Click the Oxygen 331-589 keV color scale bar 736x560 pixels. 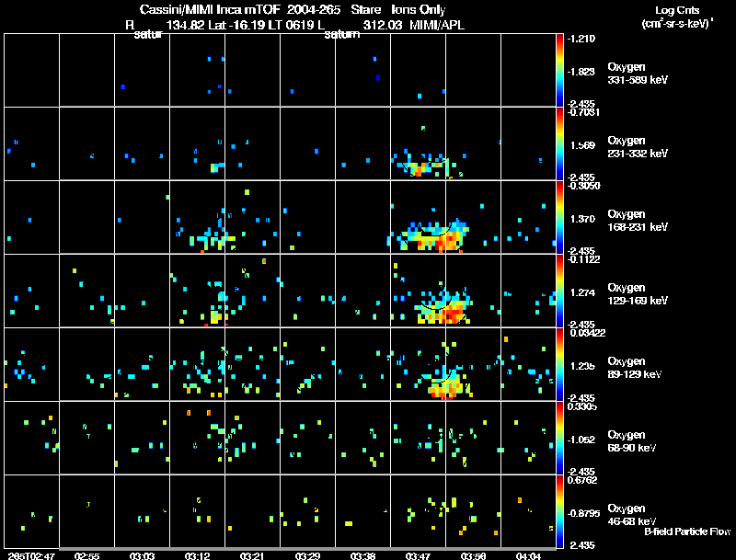559,71
